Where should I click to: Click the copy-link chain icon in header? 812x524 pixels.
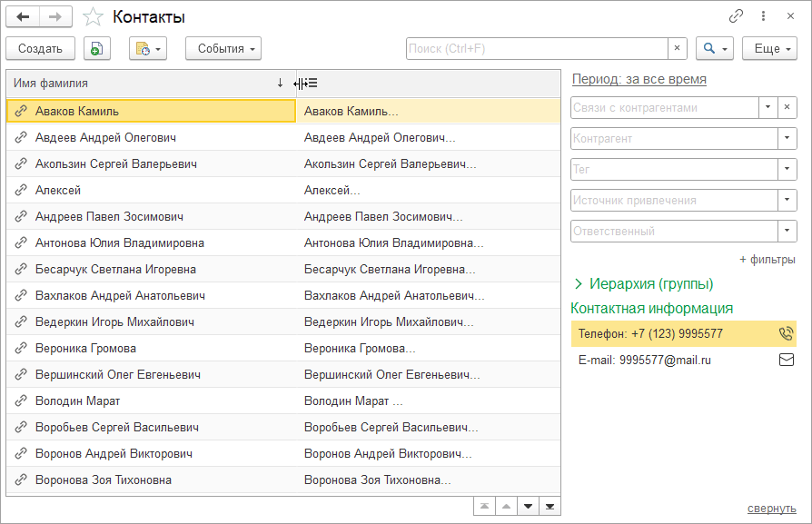pyautogui.click(x=736, y=16)
